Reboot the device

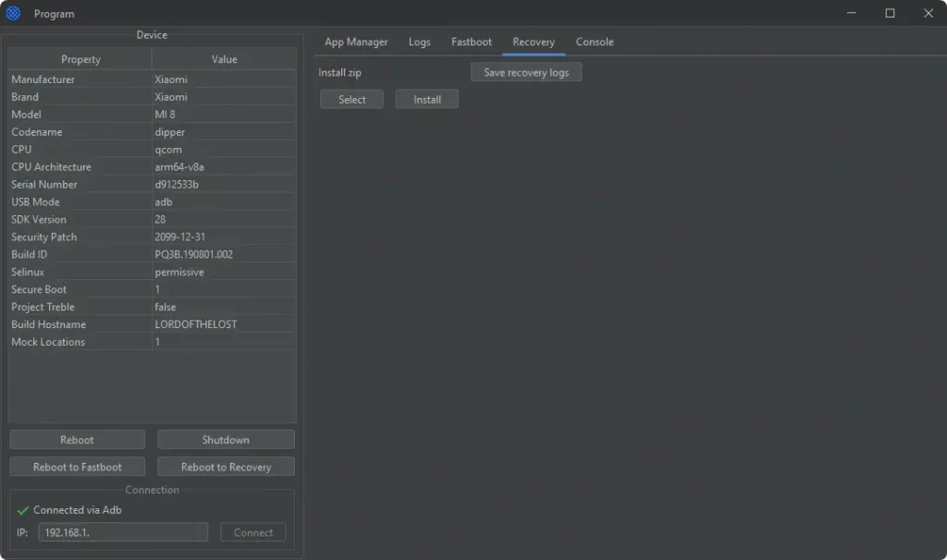[x=77, y=440]
